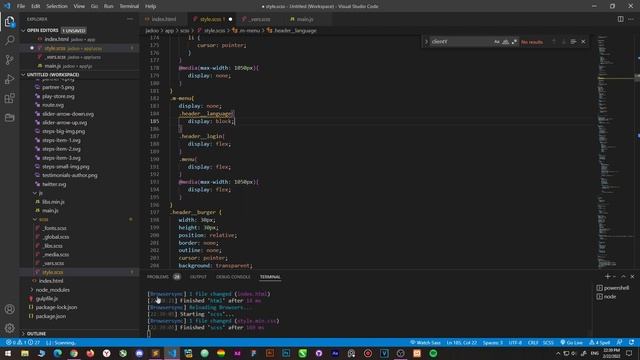Click the CRLF end-of-line status item
The height and width of the screenshot is (360, 640).
click(533, 342)
